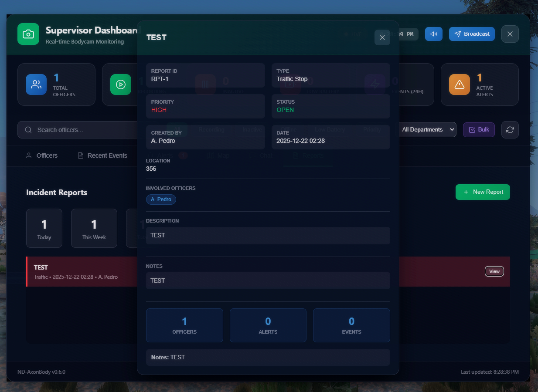Click the This Week reports card
The width and height of the screenshot is (538, 392).
pyautogui.click(x=94, y=228)
